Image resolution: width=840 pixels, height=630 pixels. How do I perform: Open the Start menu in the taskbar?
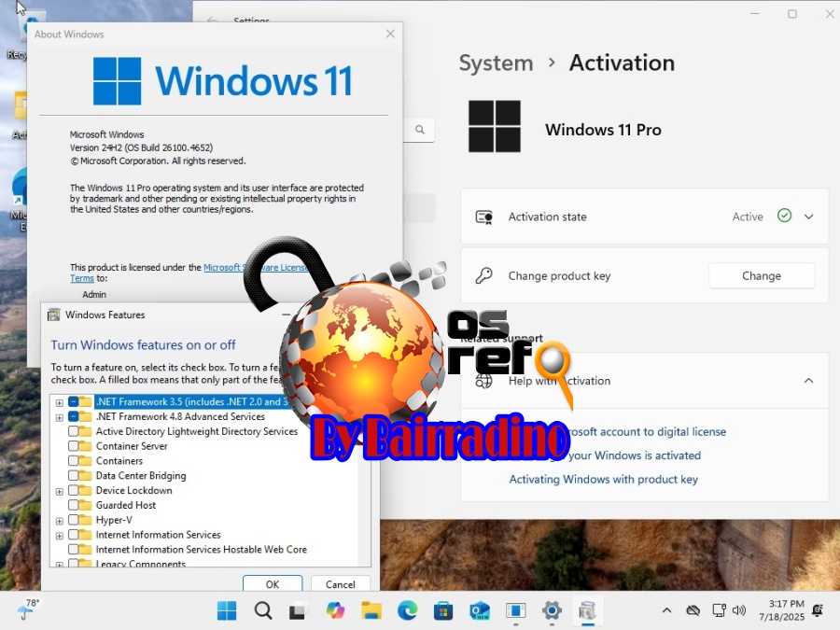(227, 610)
